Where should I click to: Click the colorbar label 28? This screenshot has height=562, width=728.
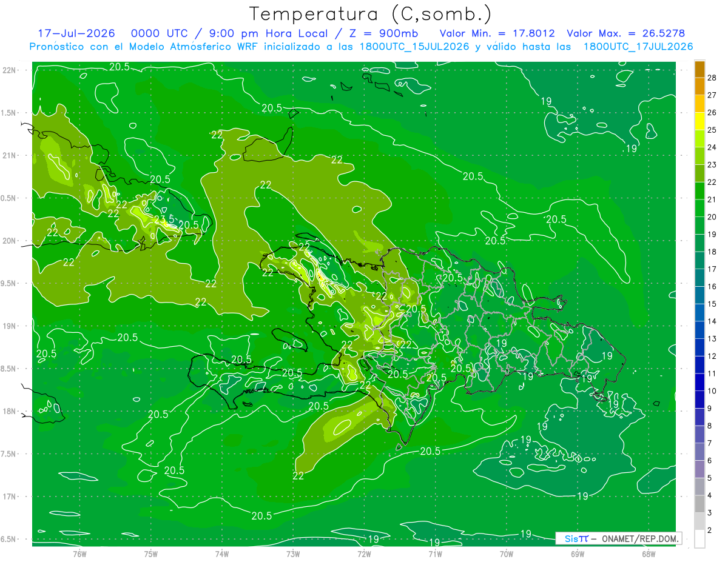[x=712, y=78]
